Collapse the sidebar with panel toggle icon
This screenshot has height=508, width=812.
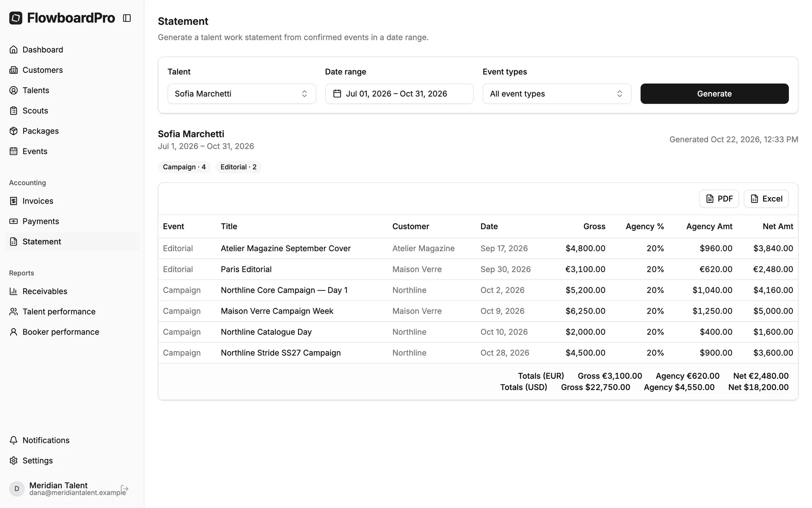(127, 18)
